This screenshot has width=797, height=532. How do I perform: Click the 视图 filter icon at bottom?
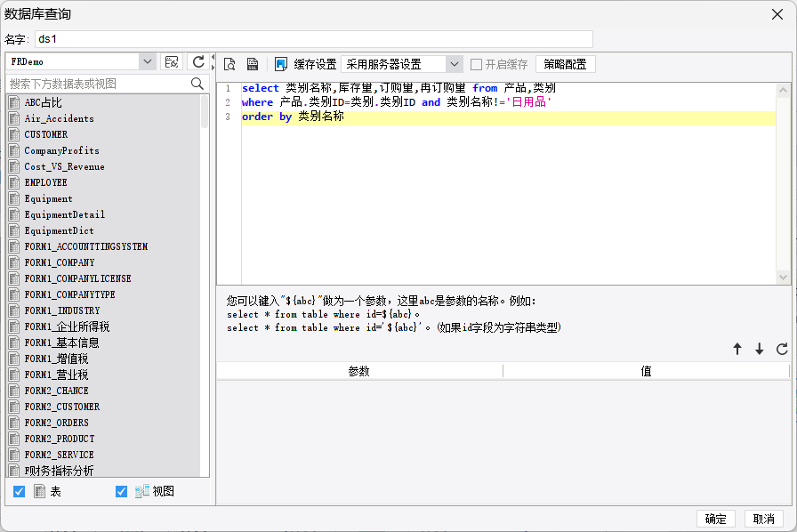[x=141, y=491]
